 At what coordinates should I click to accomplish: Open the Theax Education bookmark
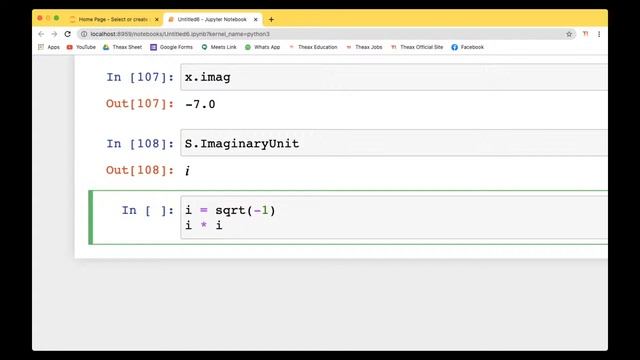tap(313, 47)
